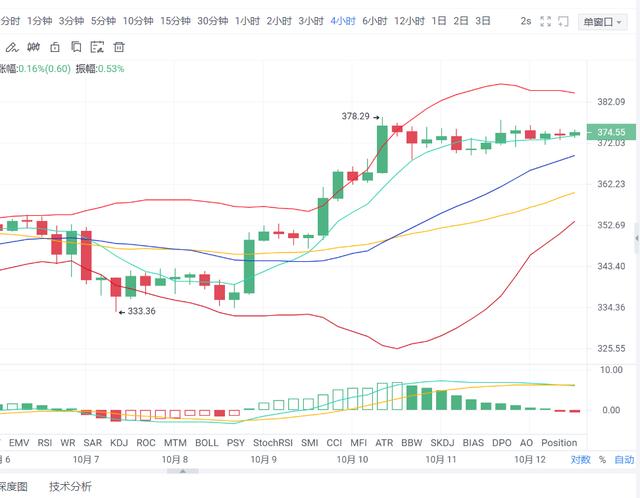Toggle the % percentage scale

[602, 460]
